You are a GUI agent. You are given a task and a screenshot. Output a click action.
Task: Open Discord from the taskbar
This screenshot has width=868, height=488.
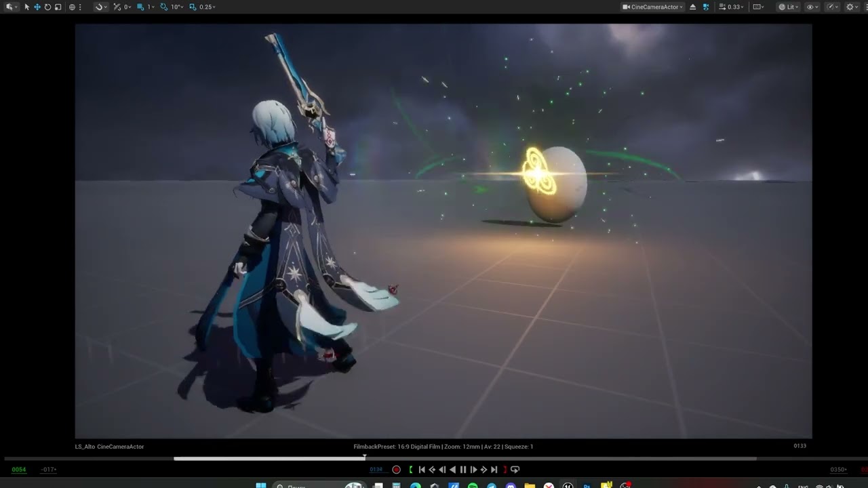[x=511, y=485]
